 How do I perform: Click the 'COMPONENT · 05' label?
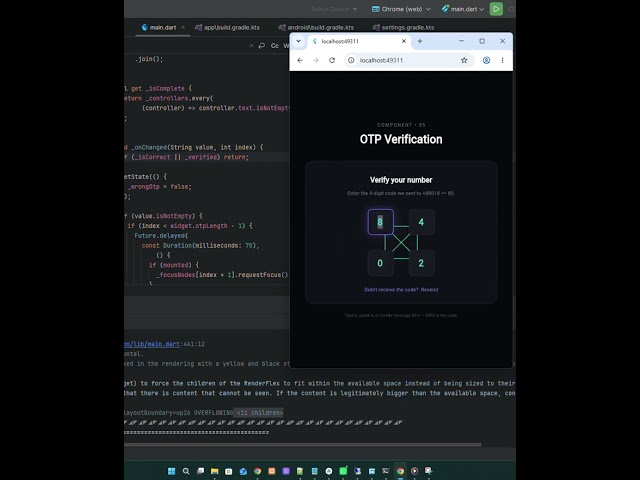coord(401,125)
